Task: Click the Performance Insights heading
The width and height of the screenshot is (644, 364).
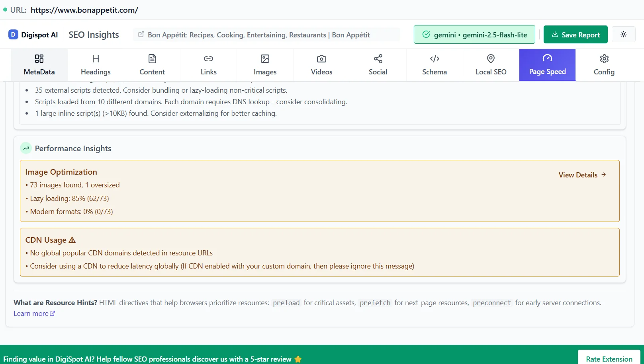Action: [x=73, y=148]
